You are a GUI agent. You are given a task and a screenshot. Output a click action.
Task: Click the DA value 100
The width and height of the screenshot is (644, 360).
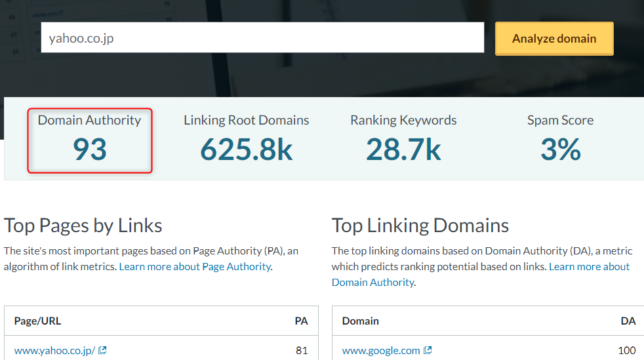[627, 350]
